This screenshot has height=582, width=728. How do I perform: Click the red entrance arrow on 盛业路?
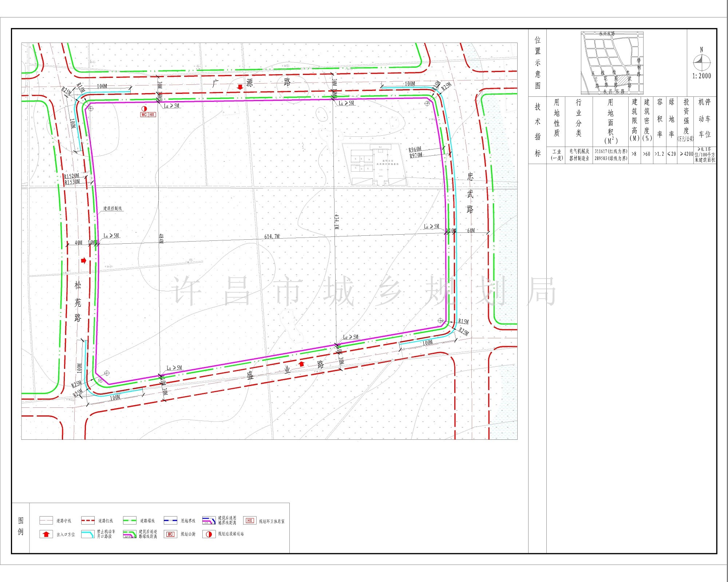click(301, 363)
